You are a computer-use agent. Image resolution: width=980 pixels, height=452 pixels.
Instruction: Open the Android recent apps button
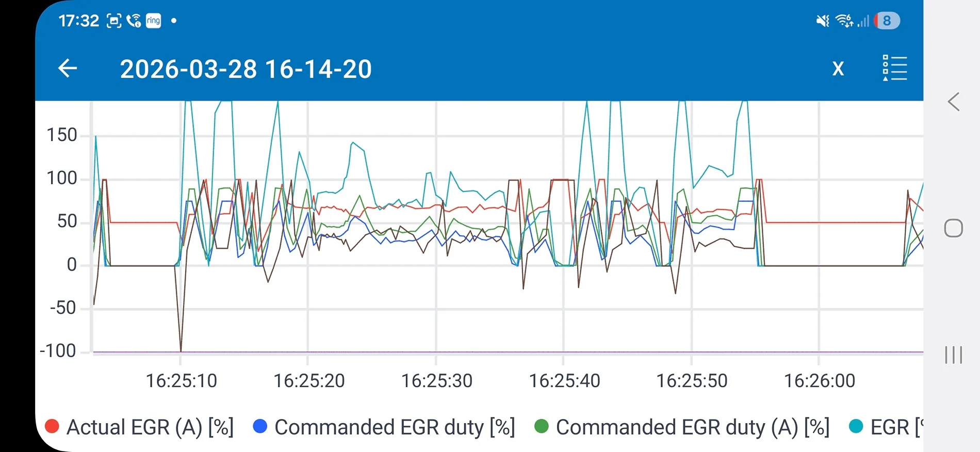coord(953,355)
